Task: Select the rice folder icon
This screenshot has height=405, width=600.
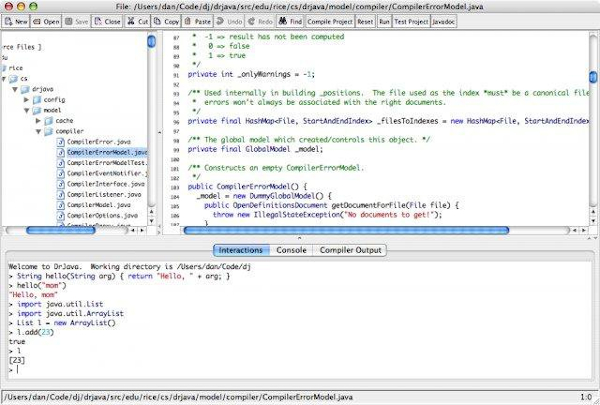Action: click(4, 68)
